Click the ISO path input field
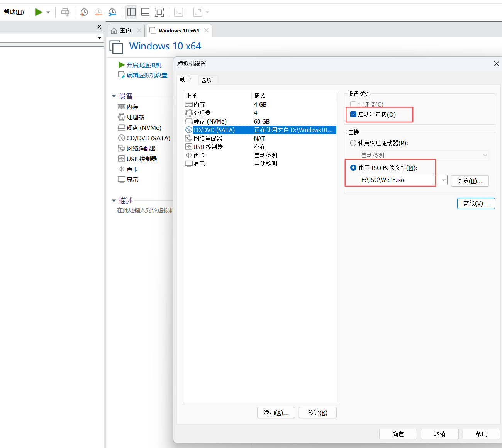 pyautogui.click(x=397, y=180)
